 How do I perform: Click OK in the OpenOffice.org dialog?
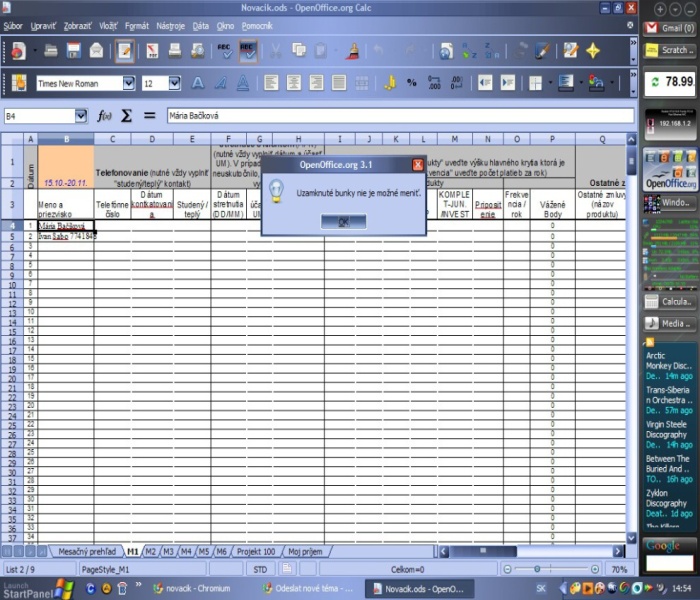pos(343,221)
